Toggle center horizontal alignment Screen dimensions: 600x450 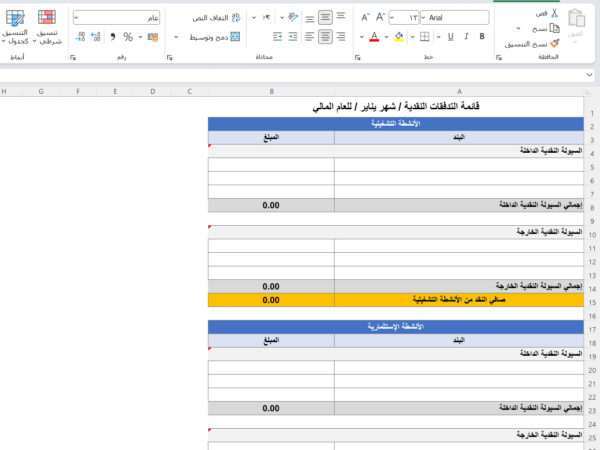[325, 37]
